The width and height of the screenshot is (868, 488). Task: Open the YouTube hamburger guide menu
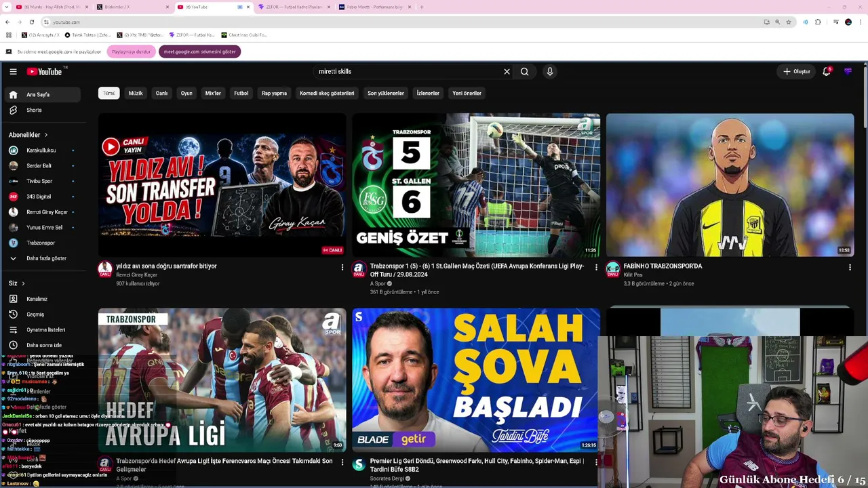tap(13, 71)
